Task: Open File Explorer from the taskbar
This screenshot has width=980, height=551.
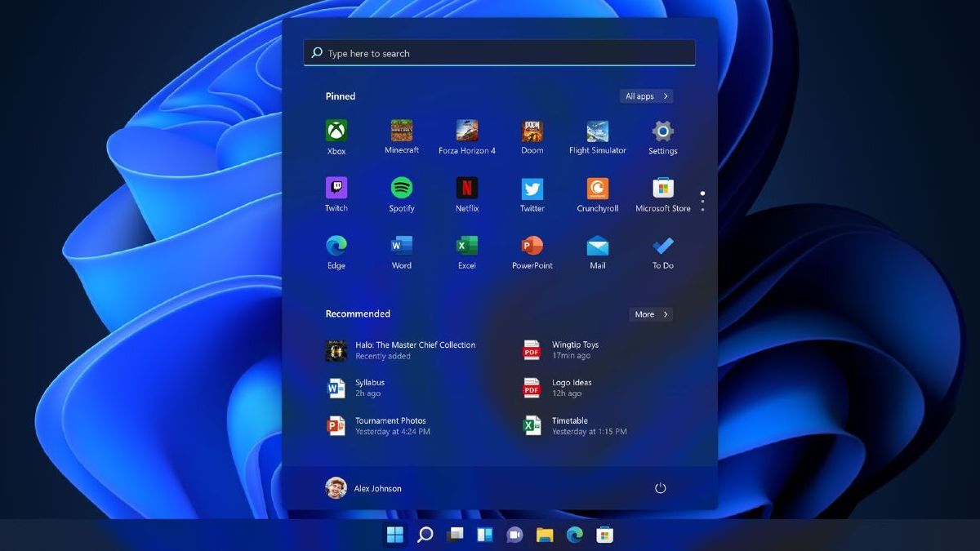Action: [x=545, y=535]
